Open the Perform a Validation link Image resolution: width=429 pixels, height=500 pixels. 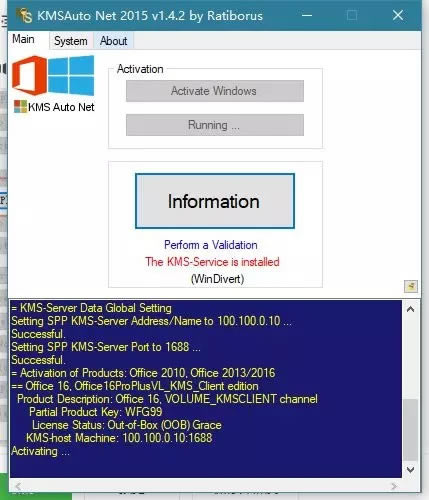click(211, 245)
